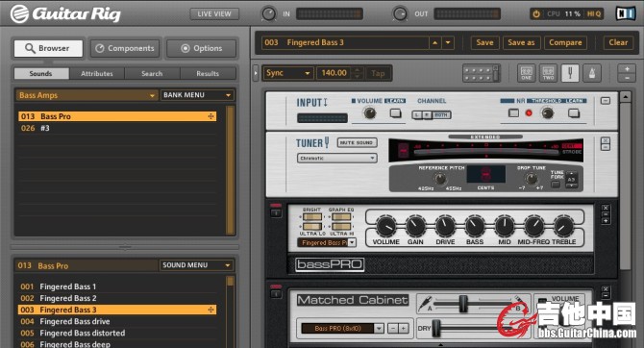The height and width of the screenshot is (348, 644).
Task: Open the Tapedeck Two module
Action: (548, 74)
